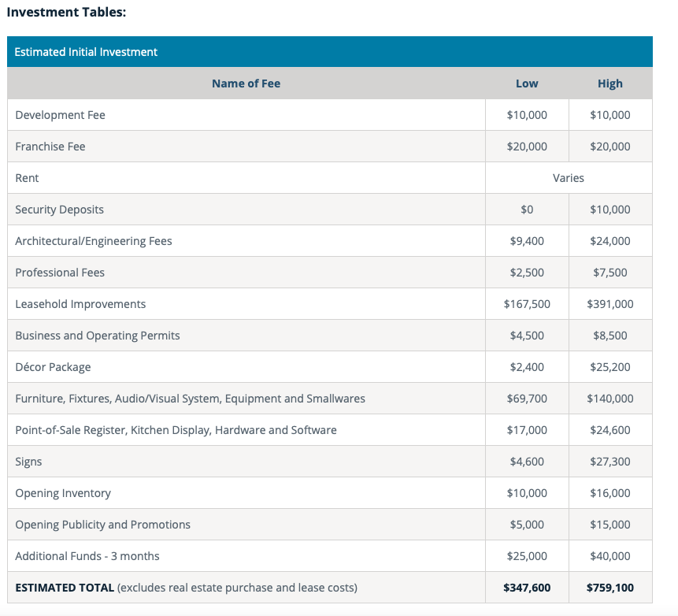Click the Opening Inventory high value $16,000
678x616 pixels.
pos(610,493)
